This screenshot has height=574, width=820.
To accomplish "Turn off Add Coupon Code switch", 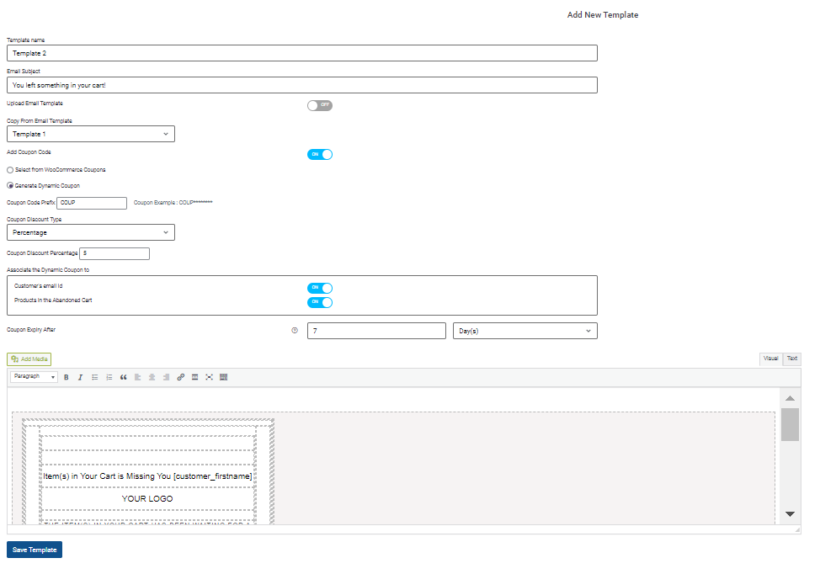I will 320,154.
